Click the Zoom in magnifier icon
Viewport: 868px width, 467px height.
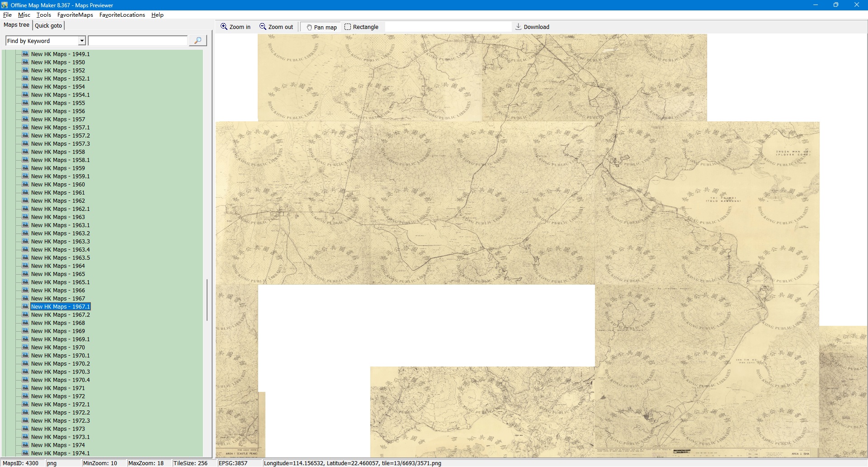[224, 27]
